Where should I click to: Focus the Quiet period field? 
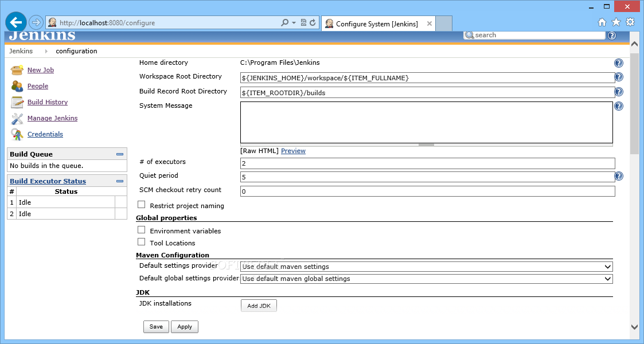tap(428, 177)
